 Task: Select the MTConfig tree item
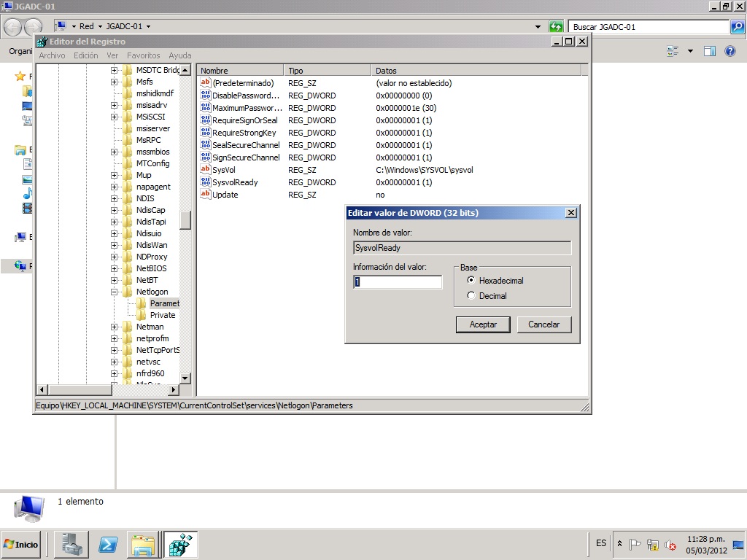click(153, 163)
